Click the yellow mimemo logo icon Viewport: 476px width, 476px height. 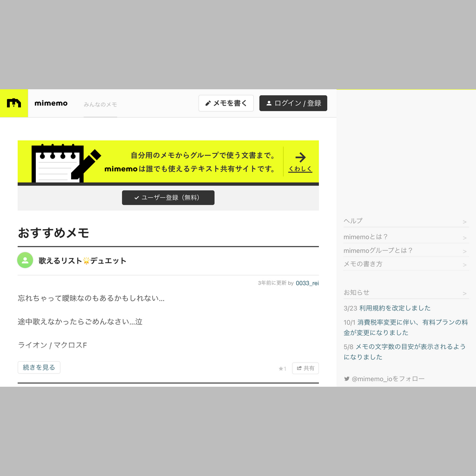pyautogui.click(x=14, y=103)
